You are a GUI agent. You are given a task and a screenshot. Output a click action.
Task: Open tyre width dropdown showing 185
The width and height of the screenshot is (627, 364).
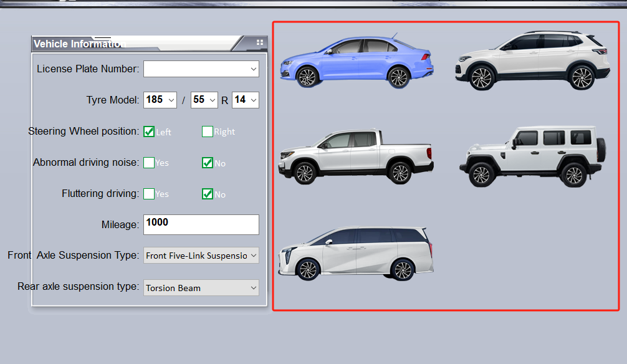[x=160, y=100]
